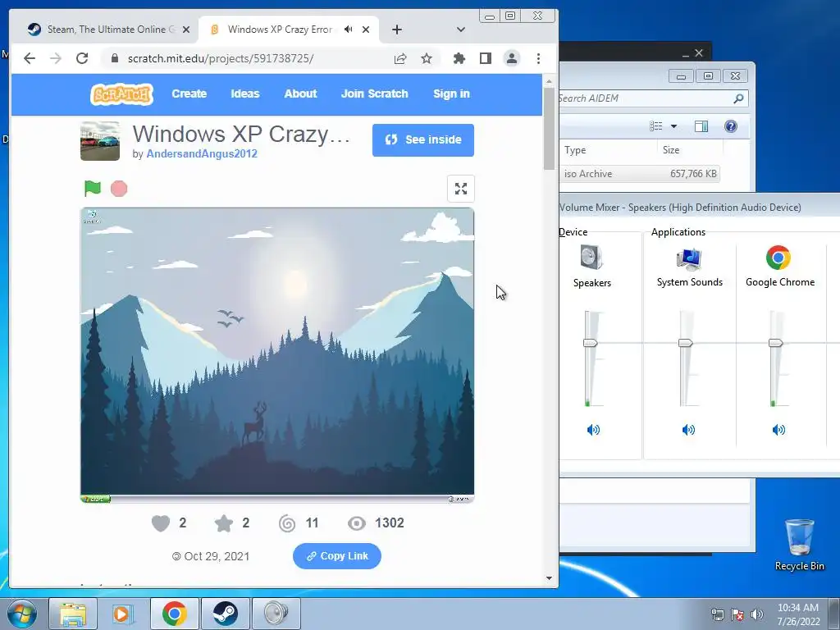Screen dimensions: 840x630
Task: Click the Speakers volume slider handle
Action: 591,343
